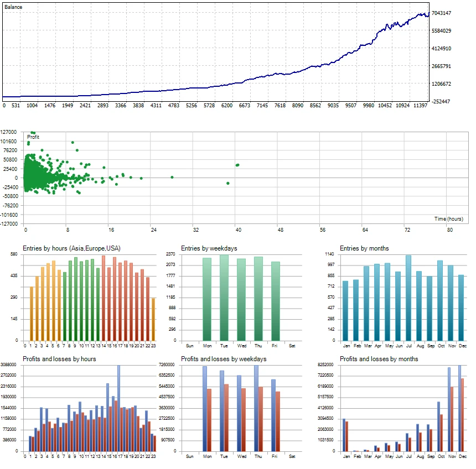Click October blue profit bar in months chart

pyautogui.click(x=438, y=427)
